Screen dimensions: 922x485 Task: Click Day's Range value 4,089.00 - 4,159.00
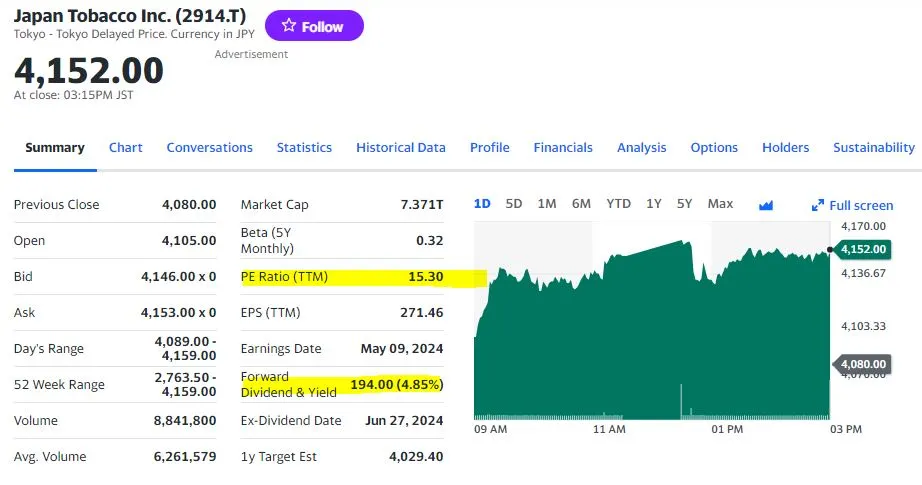[x=185, y=349]
